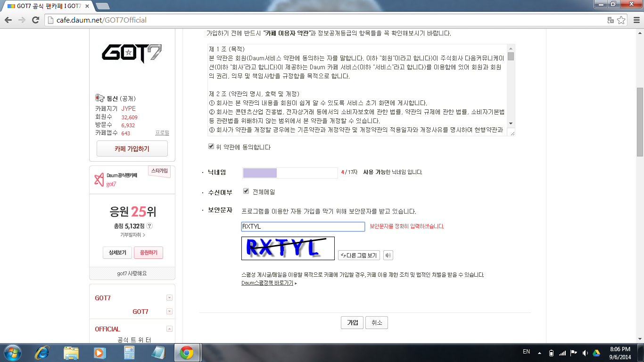Click the 취소 cancel button

(x=377, y=323)
